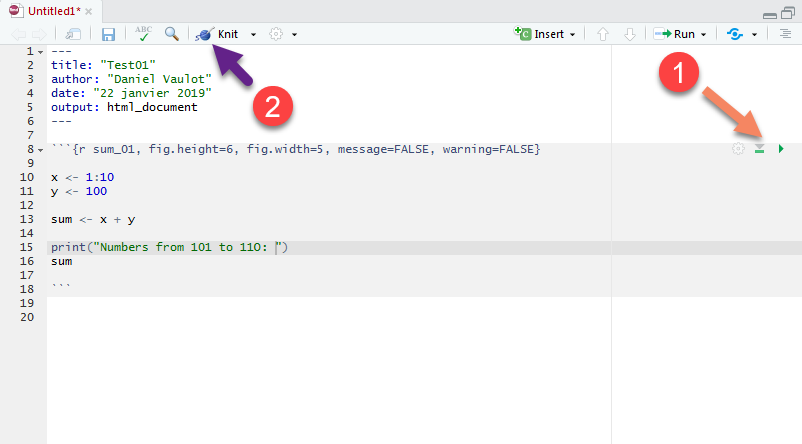Show document in new window
Image resolution: width=802 pixels, height=444 pixels.
(x=73, y=34)
